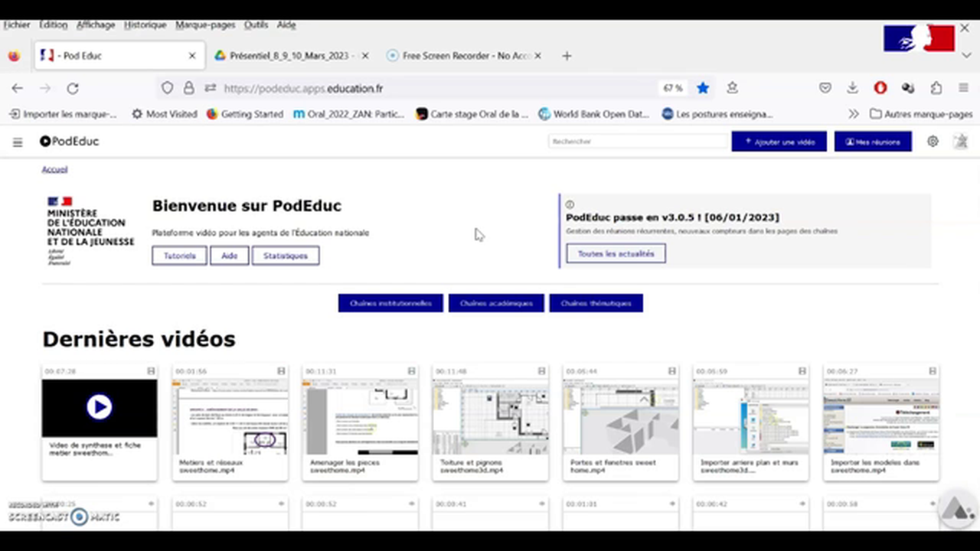Viewport: 980px width, 551px height.
Task: Click the extensions puzzle icon
Action: (x=936, y=88)
